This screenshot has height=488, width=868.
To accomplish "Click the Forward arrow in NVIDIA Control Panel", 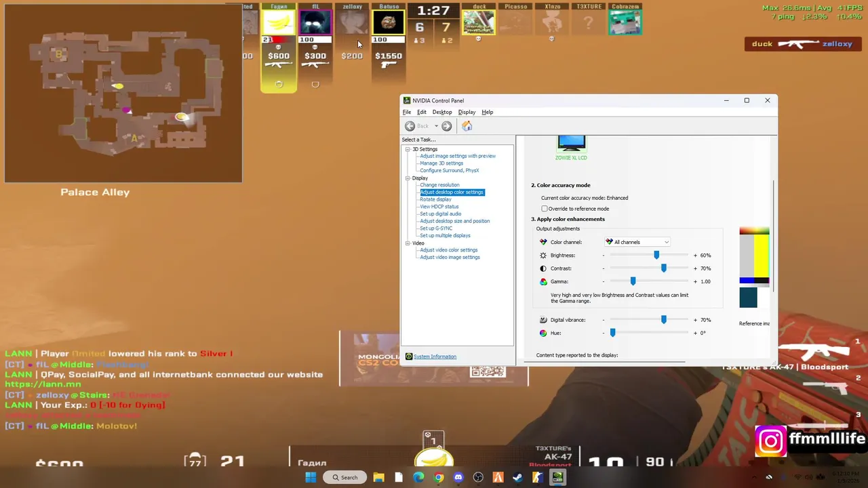I will [x=446, y=126].
